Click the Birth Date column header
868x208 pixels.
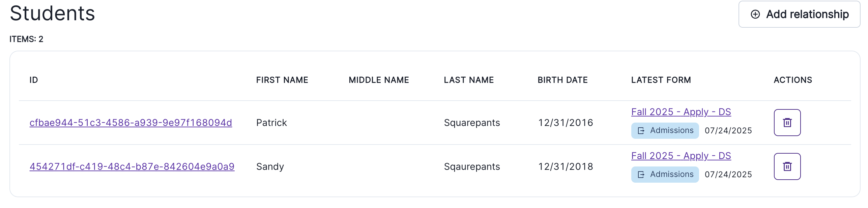pyautogui.click(x=562, y=80)
